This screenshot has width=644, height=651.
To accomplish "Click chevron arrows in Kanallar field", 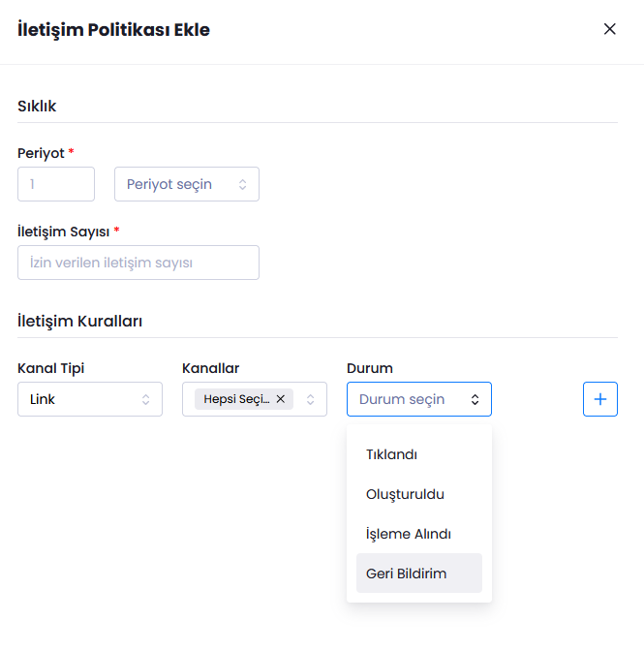I will tap(310, 399).
